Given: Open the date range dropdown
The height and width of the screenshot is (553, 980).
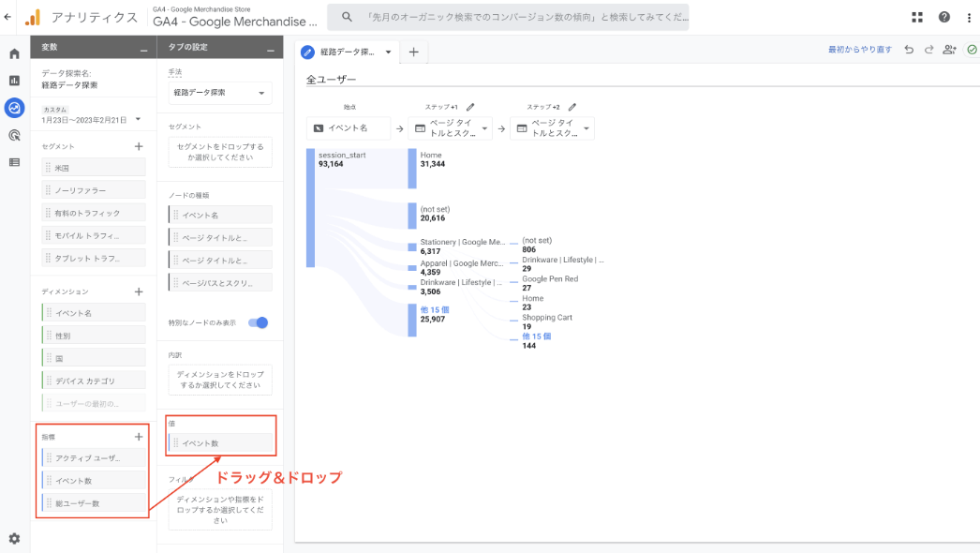Looking at the screenshot, I should (x=138, y=119).
